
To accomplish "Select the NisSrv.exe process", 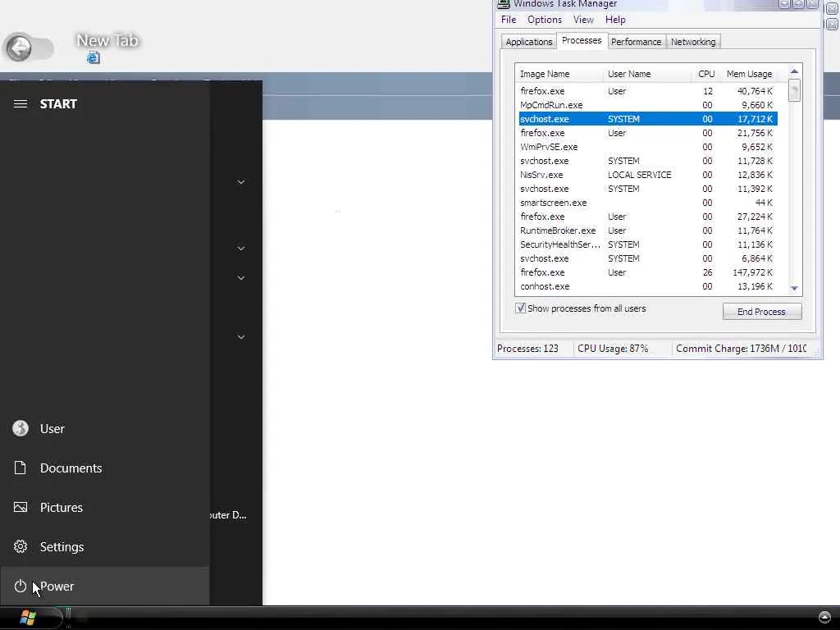I will point(648,175).
